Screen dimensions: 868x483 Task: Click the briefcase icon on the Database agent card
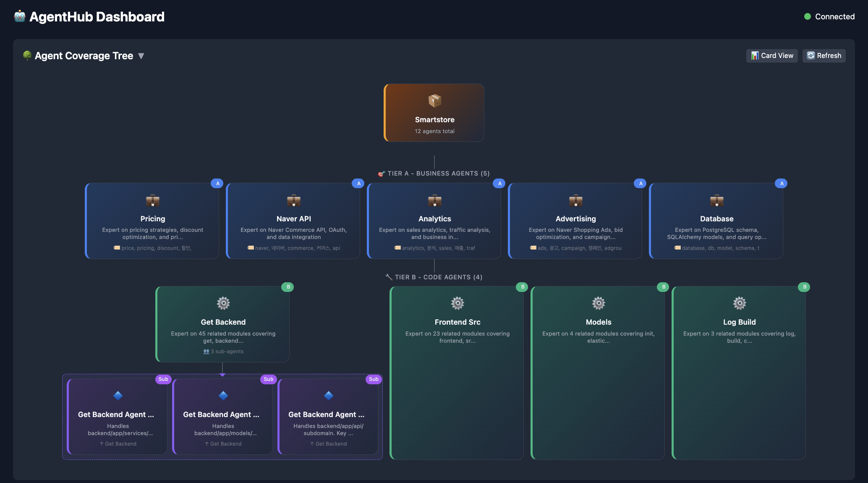coord(716,201)
